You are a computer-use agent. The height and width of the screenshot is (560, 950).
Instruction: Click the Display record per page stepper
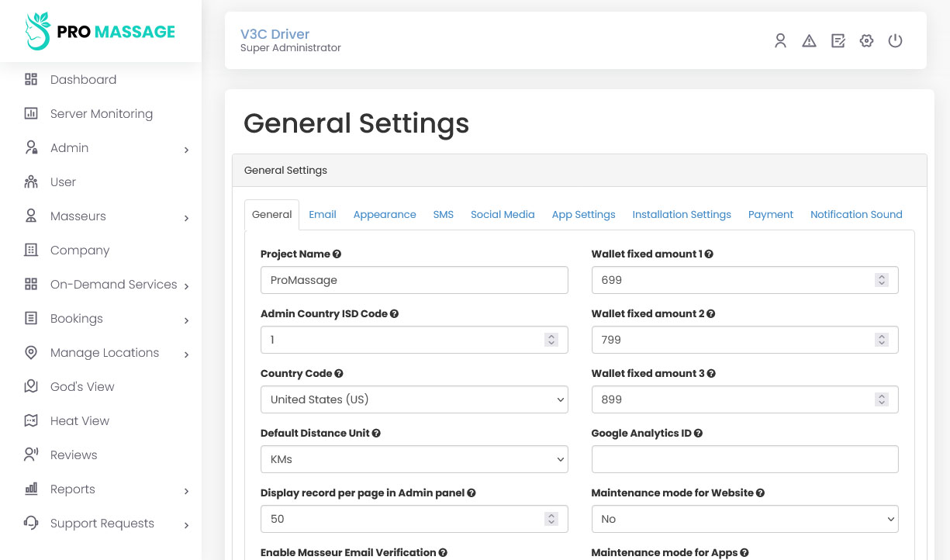pos(551,519)
